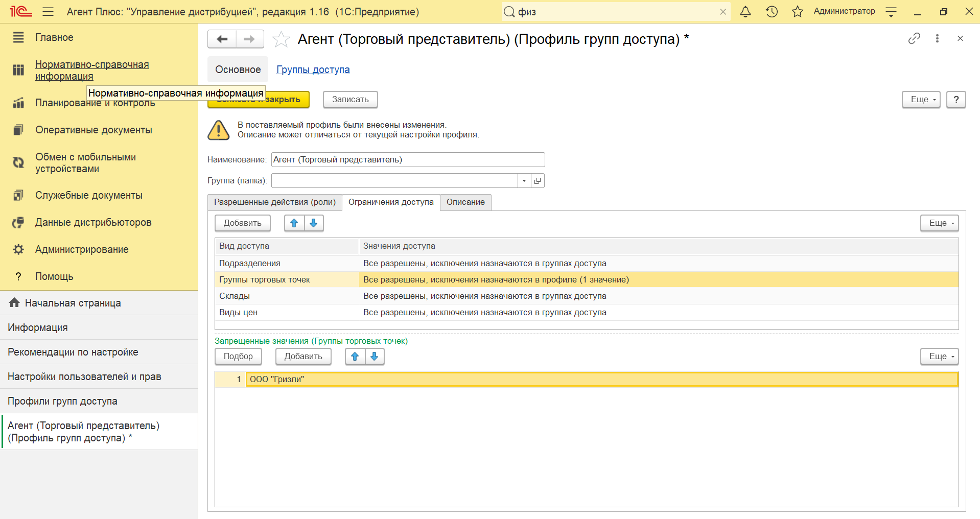Click Записать и закрыть button
This screenshot has width=980, height=519.
click(259, 100)
